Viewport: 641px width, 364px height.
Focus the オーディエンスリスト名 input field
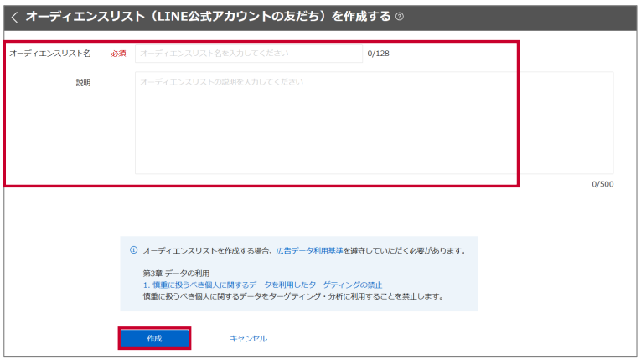(x=248, y=53)
